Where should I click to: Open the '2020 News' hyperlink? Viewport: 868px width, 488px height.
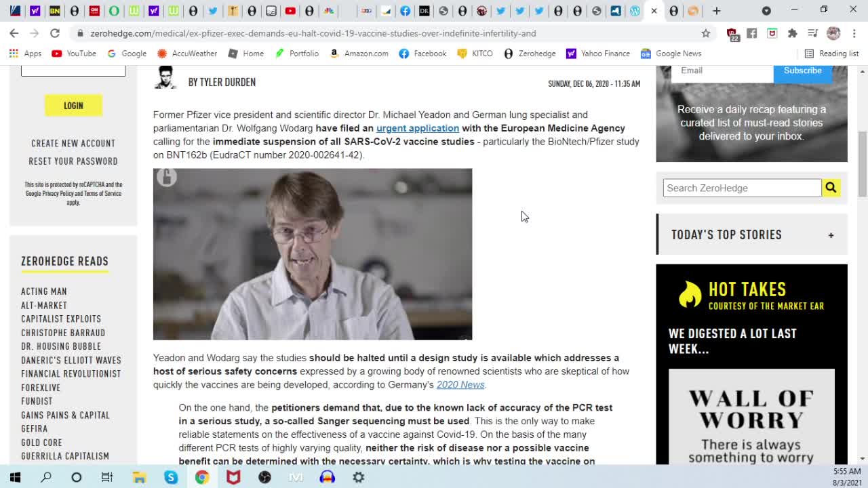460,385
